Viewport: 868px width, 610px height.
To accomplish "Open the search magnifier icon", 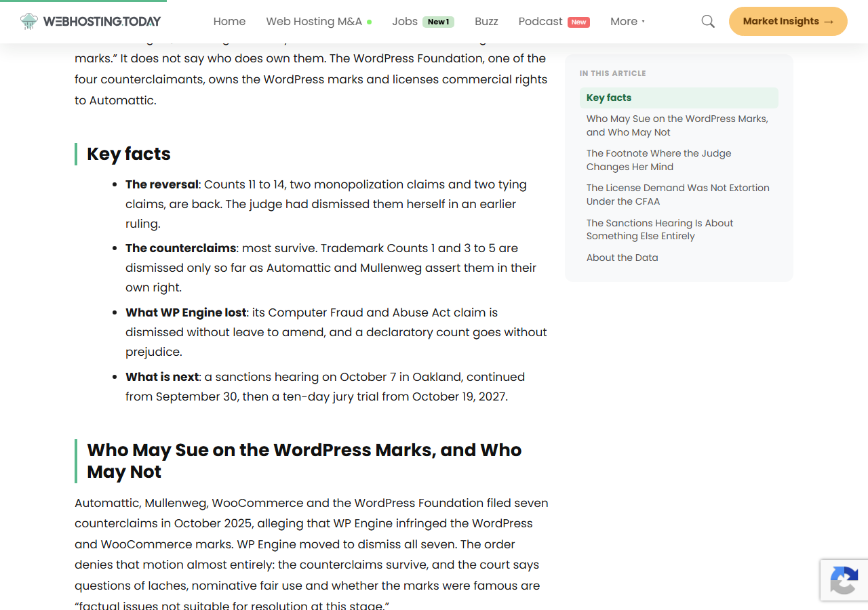I will tap(708, 22).
